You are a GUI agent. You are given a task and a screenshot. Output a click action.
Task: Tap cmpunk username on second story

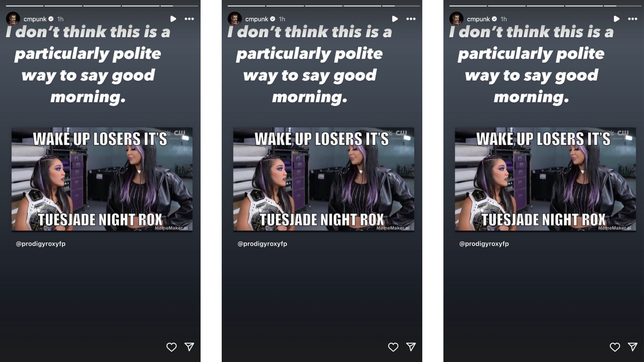tap(257, 18)
